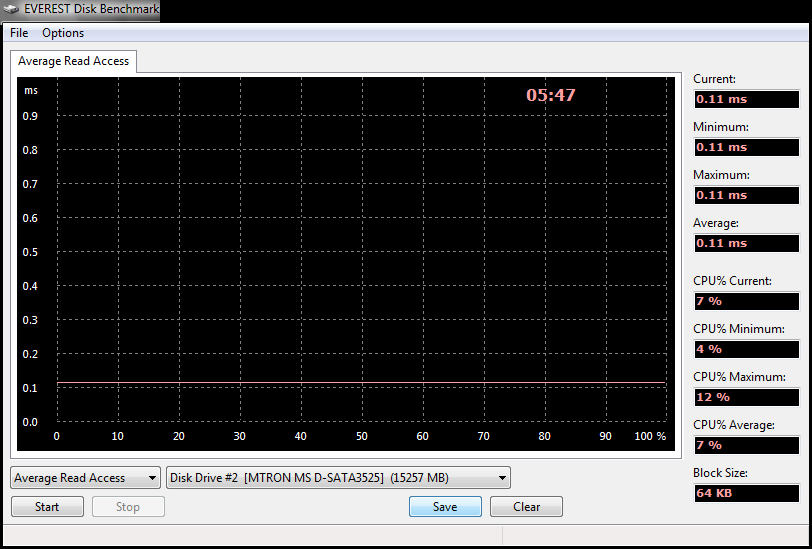Click the Block Size 64 KB value
The width and height of the screenshot is (812, 549).
click(x=747, y=493)
